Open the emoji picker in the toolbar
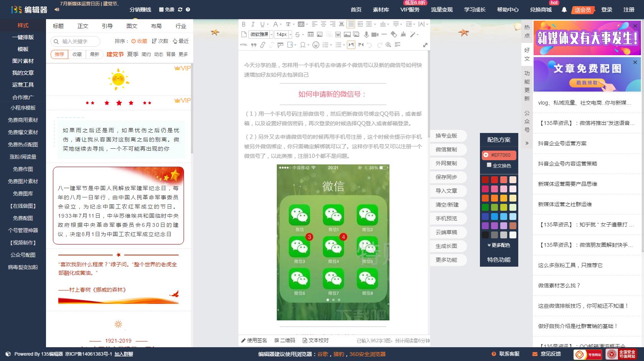The image size is (644, 361). tap(315, 45)
